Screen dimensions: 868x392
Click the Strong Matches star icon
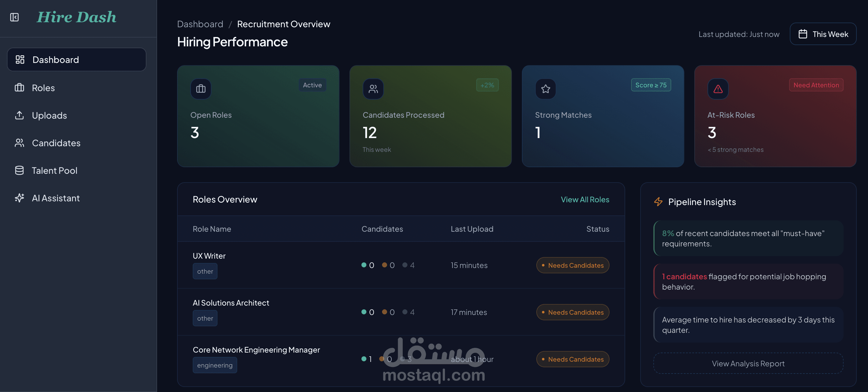point(545,89)
